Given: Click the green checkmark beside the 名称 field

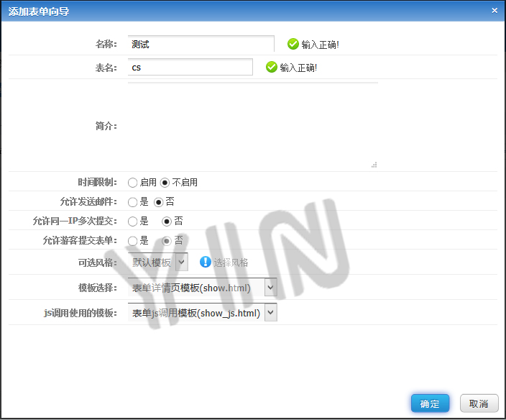Looking at the screenshot, I should pyautogui.click(x=293, y=44).
